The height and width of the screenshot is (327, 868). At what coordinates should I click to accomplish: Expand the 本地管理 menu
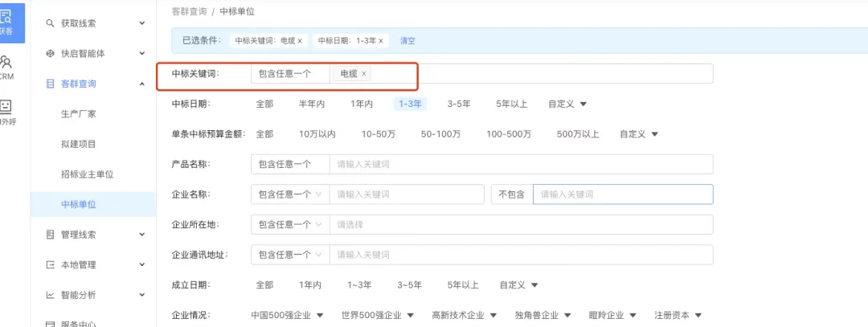tap(141, 265)
